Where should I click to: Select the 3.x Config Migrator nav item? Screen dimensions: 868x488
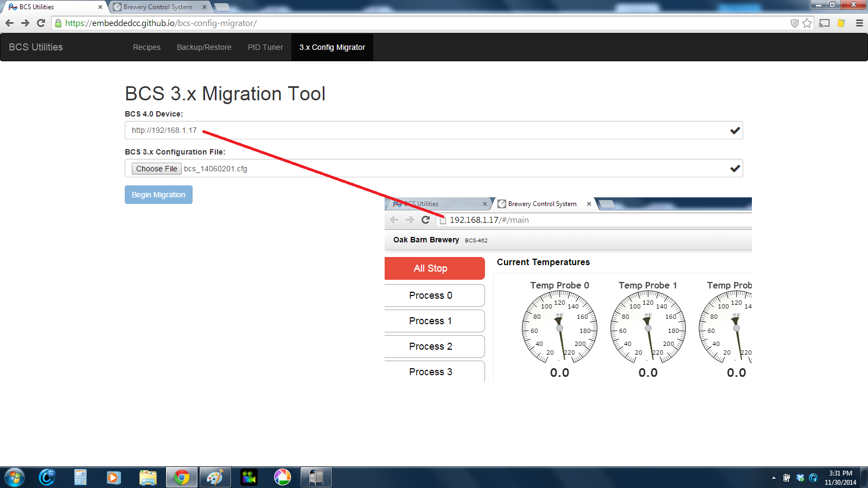pyautogui.click(x=332, y=47)
